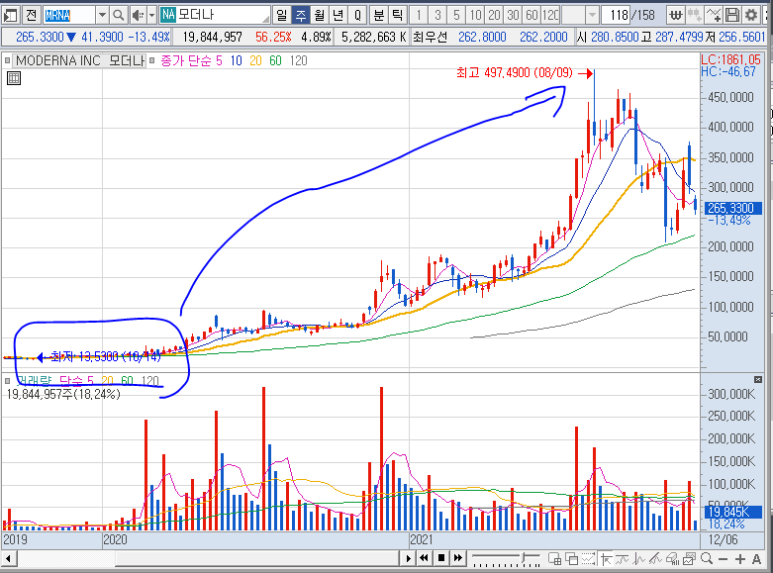
Task: Click the 종가 단순 moving average label
Action: (186, 61)
